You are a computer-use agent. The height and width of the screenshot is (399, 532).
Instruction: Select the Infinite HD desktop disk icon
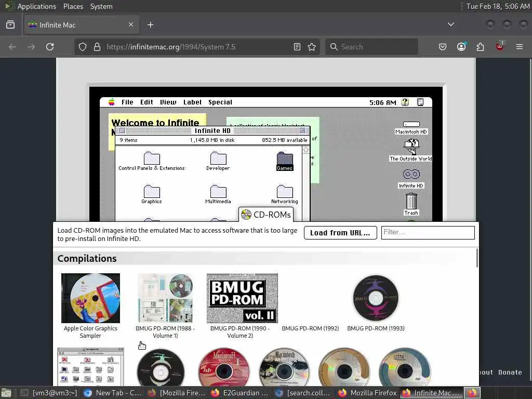(x=411, y=179)
